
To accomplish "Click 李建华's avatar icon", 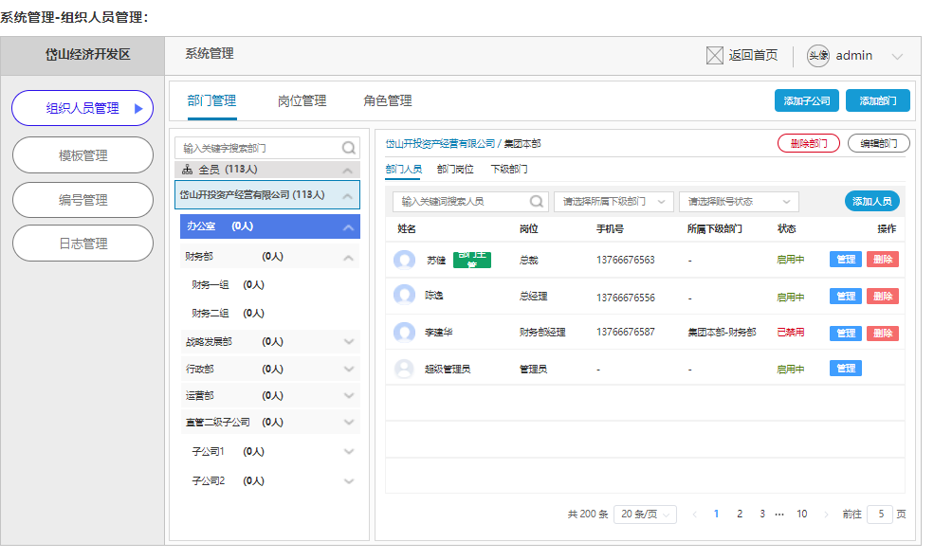I will [x=405, y=332].
